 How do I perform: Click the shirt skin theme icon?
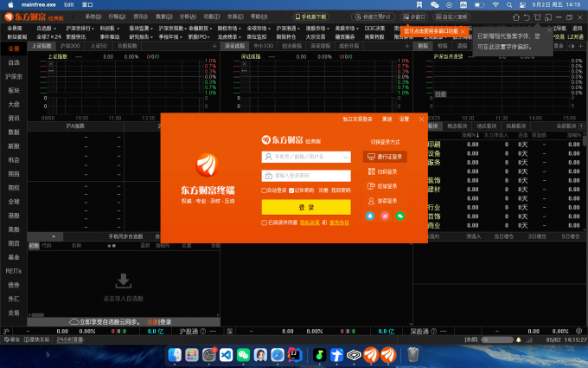(x=538, y=17)
